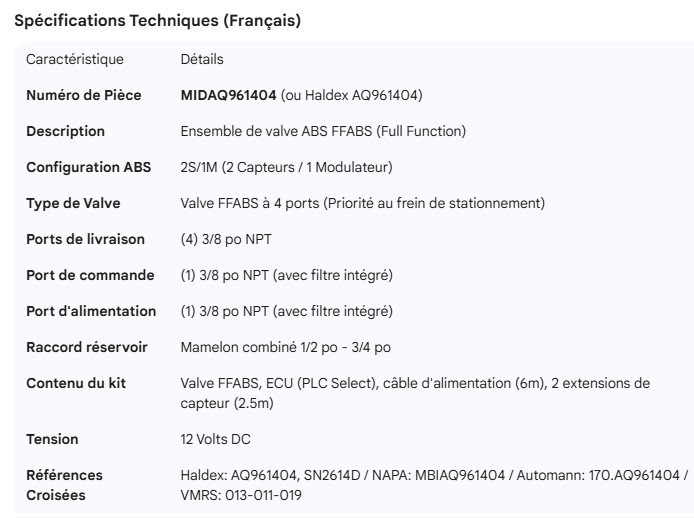
Task: Click the 'Ports de livraison' row label
Action: point(85,239)
